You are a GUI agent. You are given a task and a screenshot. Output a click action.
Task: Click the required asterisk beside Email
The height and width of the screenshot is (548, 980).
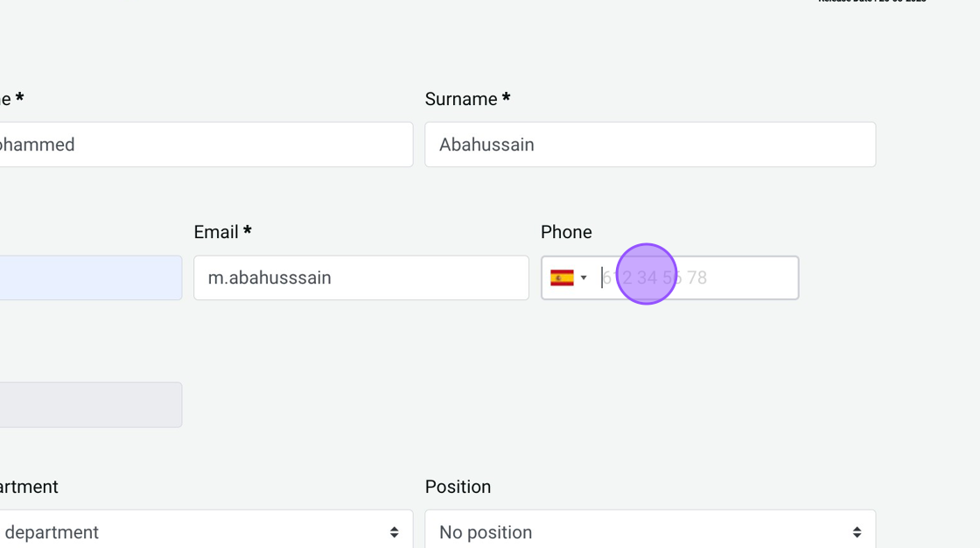tap(248, 232)
